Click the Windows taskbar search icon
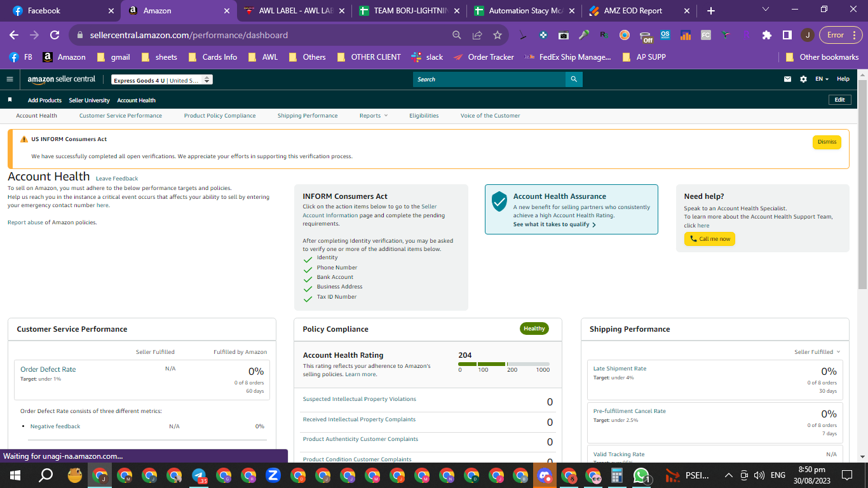868x488 pixels. [x=46, y=475]
